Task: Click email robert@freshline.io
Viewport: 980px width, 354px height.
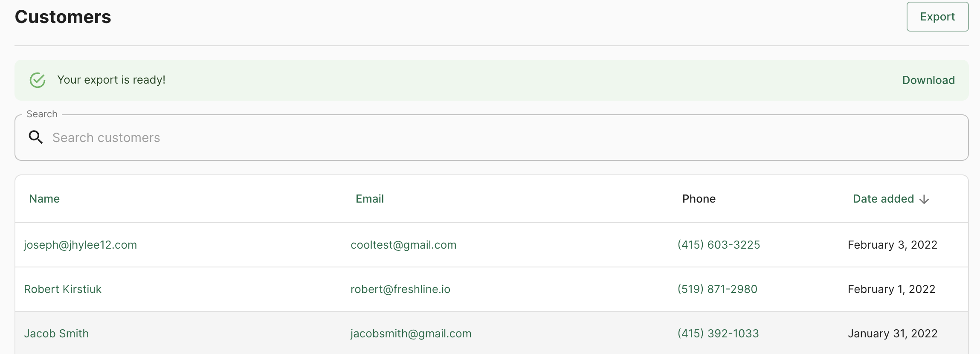Action: (400, 289)
